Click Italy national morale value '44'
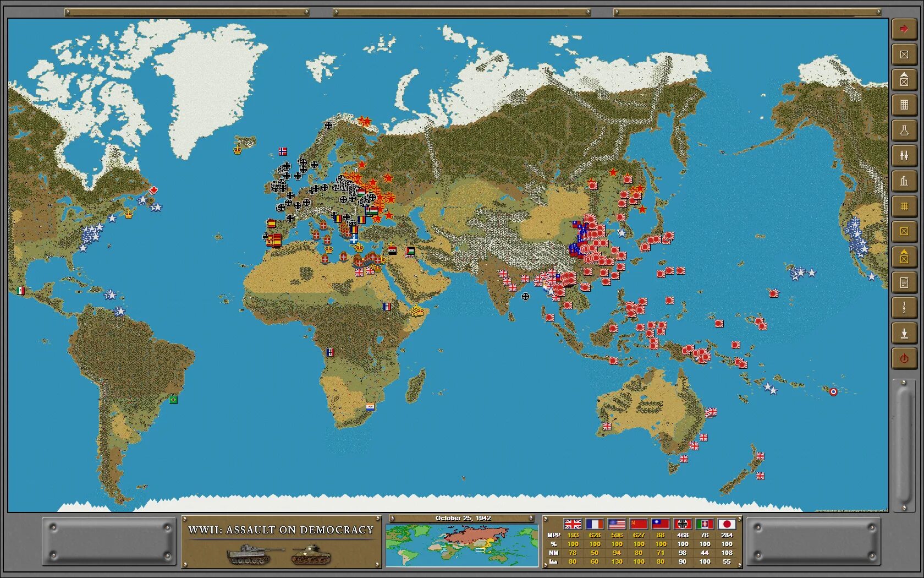The width and height of the screenshot is (924, 578). tap(705, 553)
